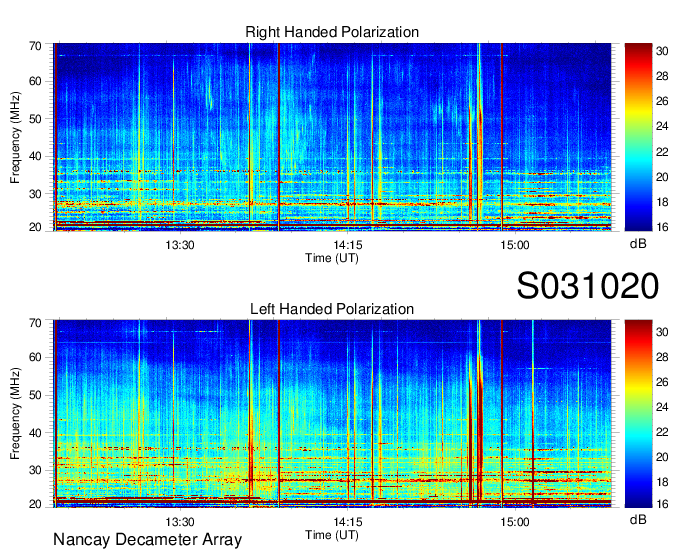Viewport: 680px width, 552px height.
Task: Click the "Nancay Decameter Array" caption
Action: point(147,540)
